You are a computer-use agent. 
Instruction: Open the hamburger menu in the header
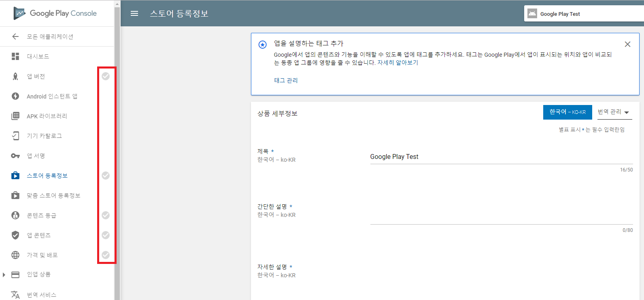coord(134,13)
